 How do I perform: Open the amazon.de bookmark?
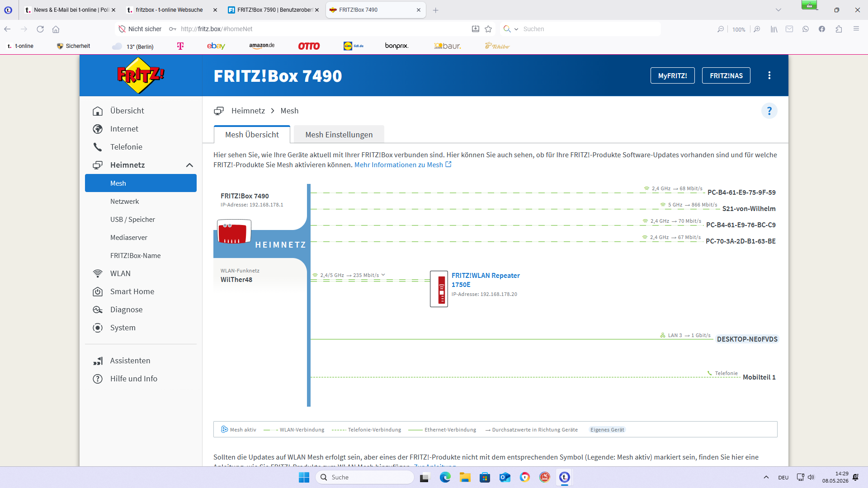tap(262, 46)
